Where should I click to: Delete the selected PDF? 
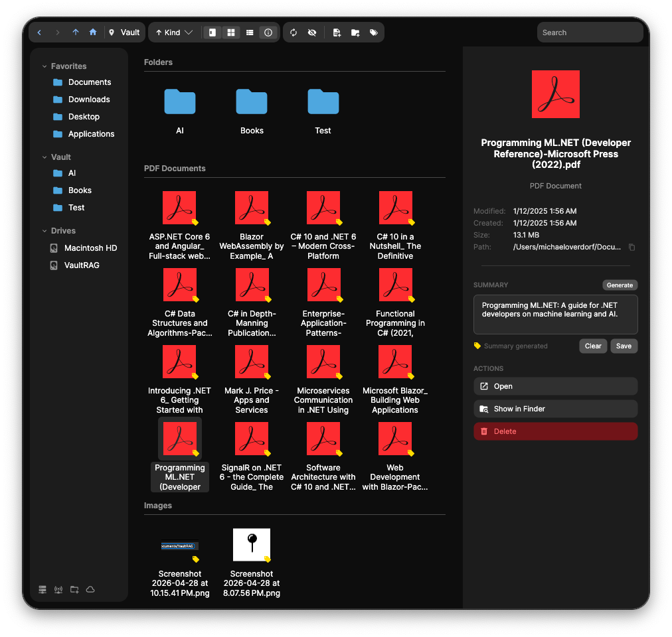[555, 431]
